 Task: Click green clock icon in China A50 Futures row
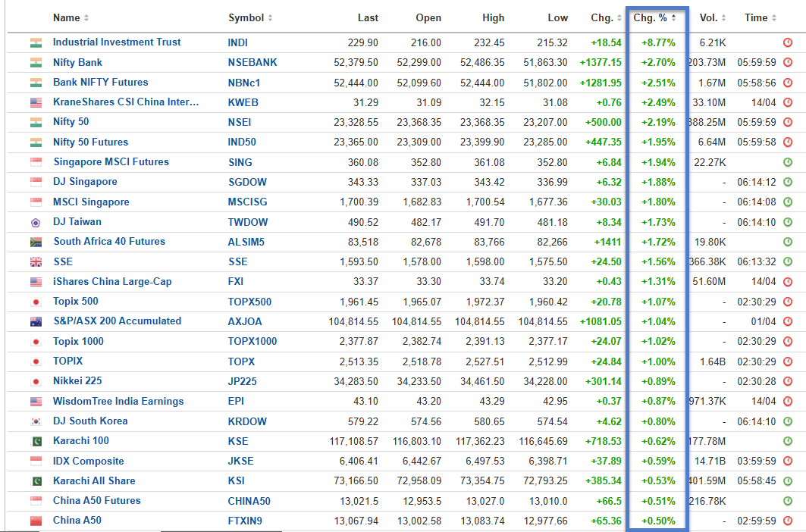click(788, 501)
